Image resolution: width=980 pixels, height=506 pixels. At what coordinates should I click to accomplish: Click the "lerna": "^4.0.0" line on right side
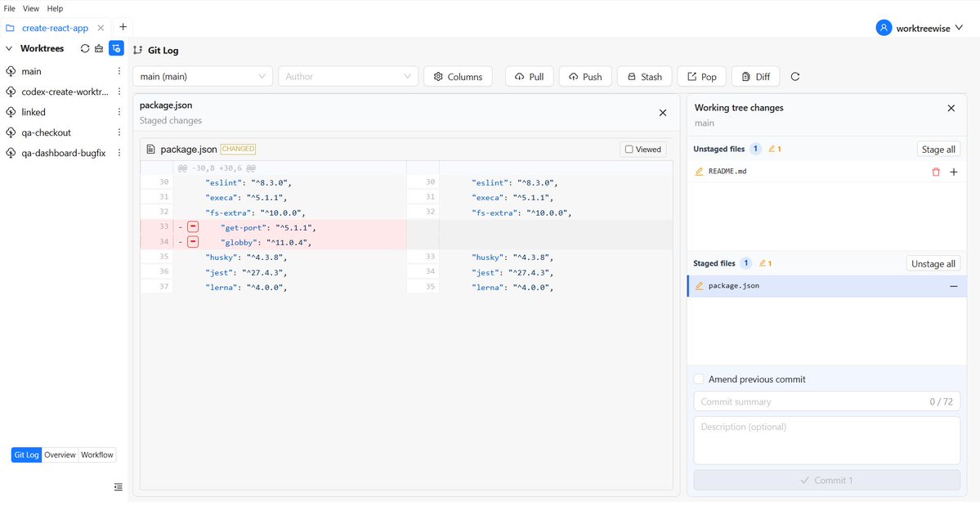tap(513, 288)
